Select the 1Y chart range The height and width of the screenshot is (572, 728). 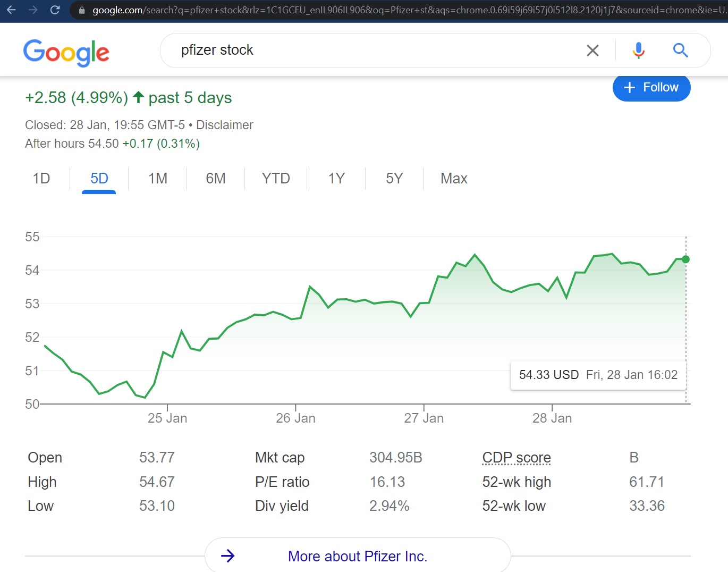pyautogui.click(x=336, y=178)
